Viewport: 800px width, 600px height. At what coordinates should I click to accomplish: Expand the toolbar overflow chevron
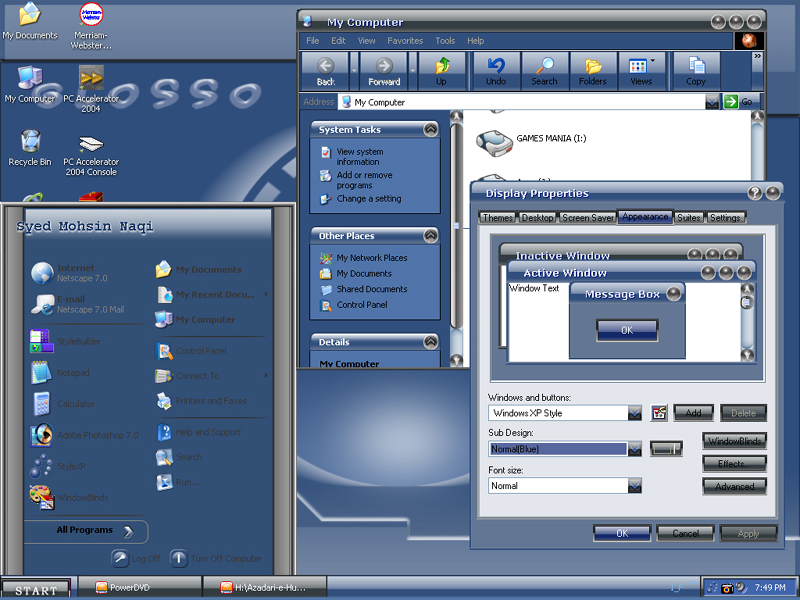click(x=758, y=56)
